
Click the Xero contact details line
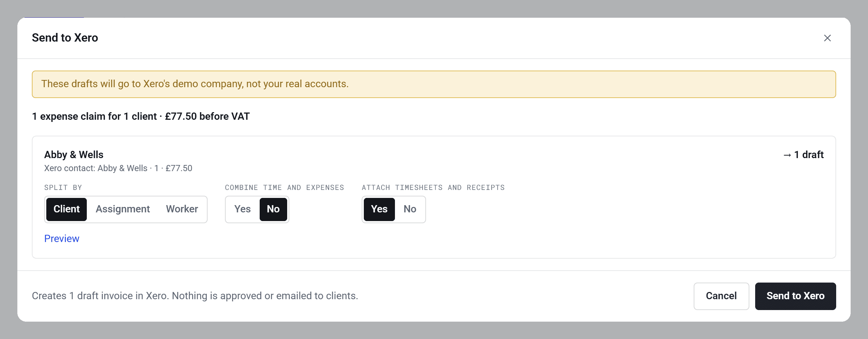coord(118,168)
